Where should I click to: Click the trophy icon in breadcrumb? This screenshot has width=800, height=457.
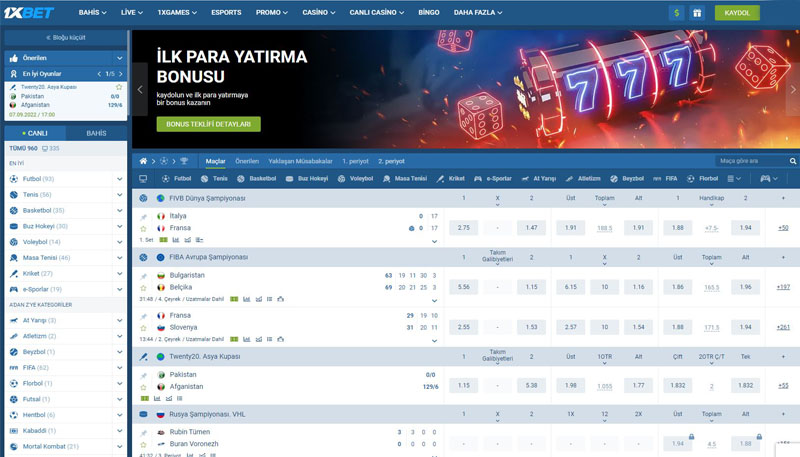184,161
